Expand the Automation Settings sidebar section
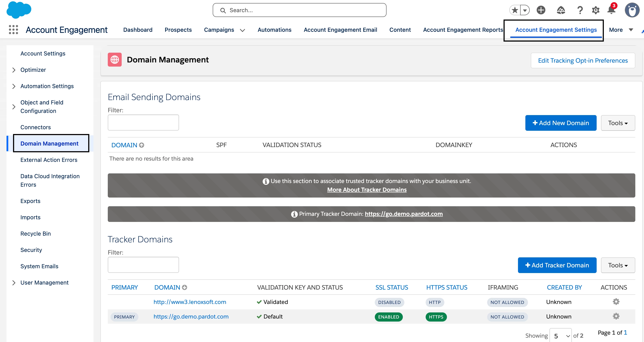The image size is (644, 342). coord(14,86)
